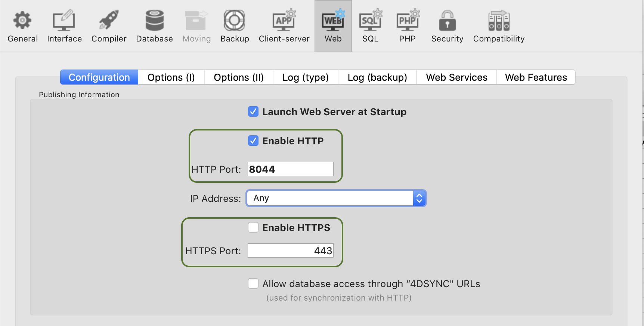Switch to the Web Services tab

coord(456,77)
